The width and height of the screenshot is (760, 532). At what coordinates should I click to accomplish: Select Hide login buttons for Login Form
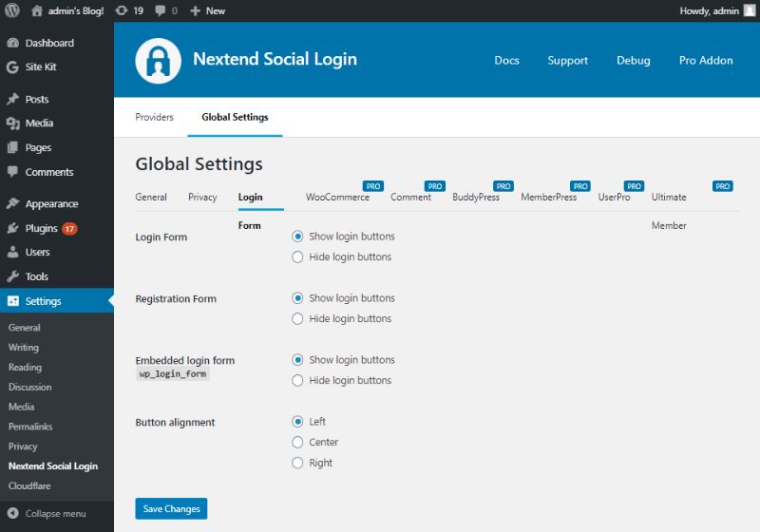[x=297, y=256]
